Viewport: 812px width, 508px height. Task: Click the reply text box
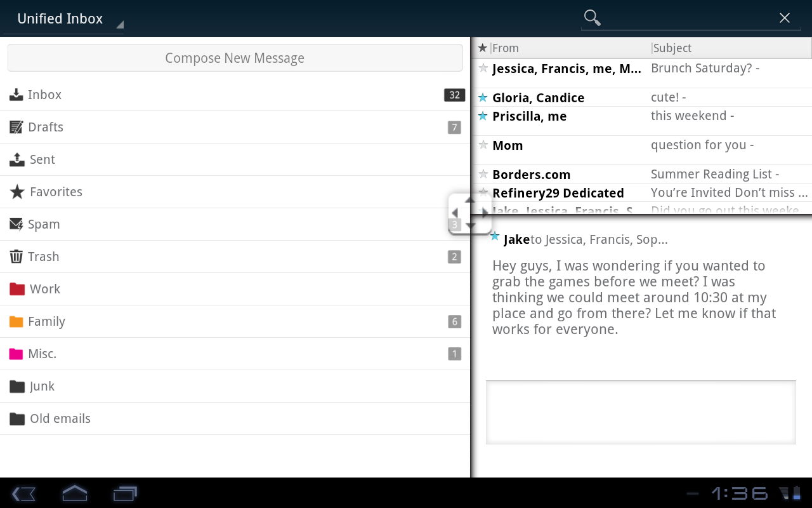641,412
